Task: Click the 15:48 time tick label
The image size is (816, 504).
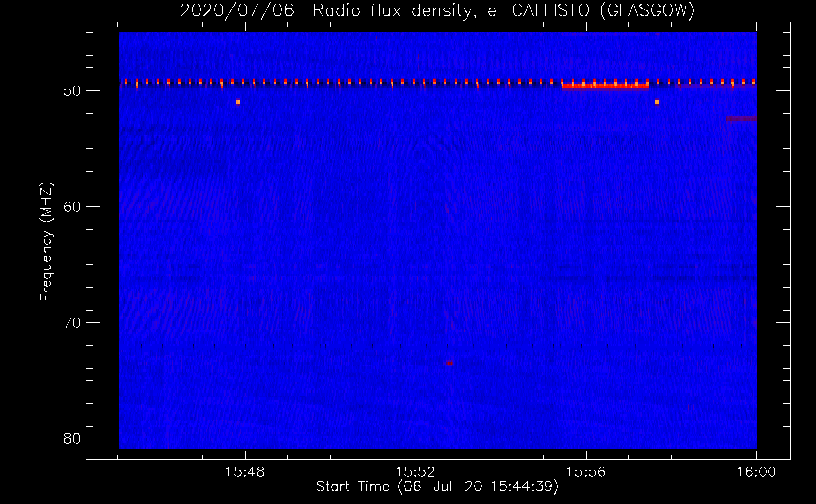Action: [x=245, y=472]
